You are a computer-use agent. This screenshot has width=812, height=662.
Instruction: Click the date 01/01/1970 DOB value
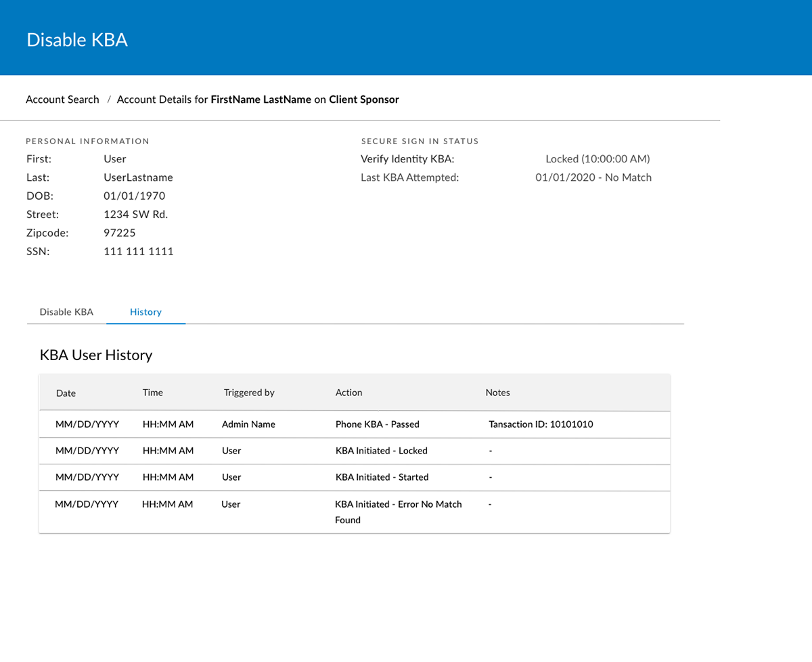click(134, 196)
